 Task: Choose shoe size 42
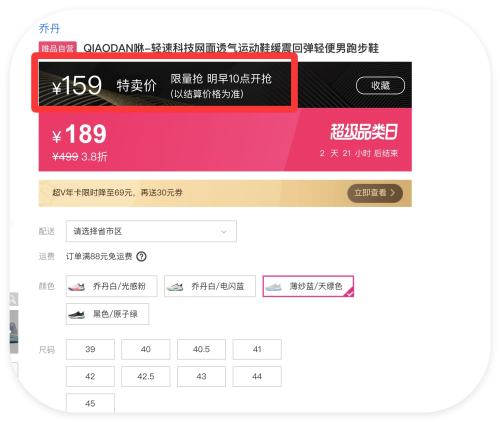point(90,376)
